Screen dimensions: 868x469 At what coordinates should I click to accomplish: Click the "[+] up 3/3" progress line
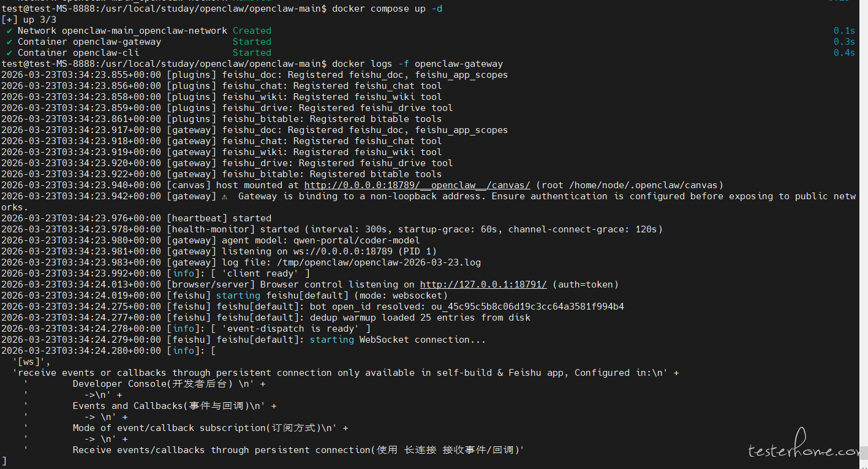point(29,20)
